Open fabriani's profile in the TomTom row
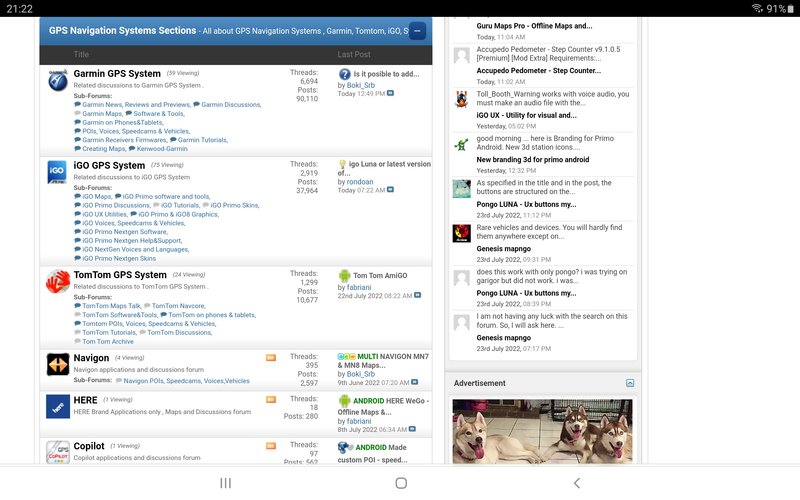800x500 pixels. click(359, 287)
